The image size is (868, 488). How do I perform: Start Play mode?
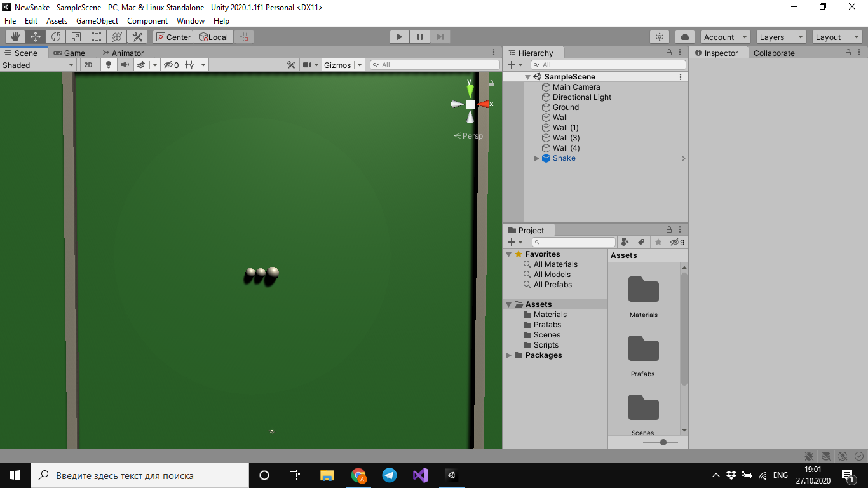click(400, 37)
